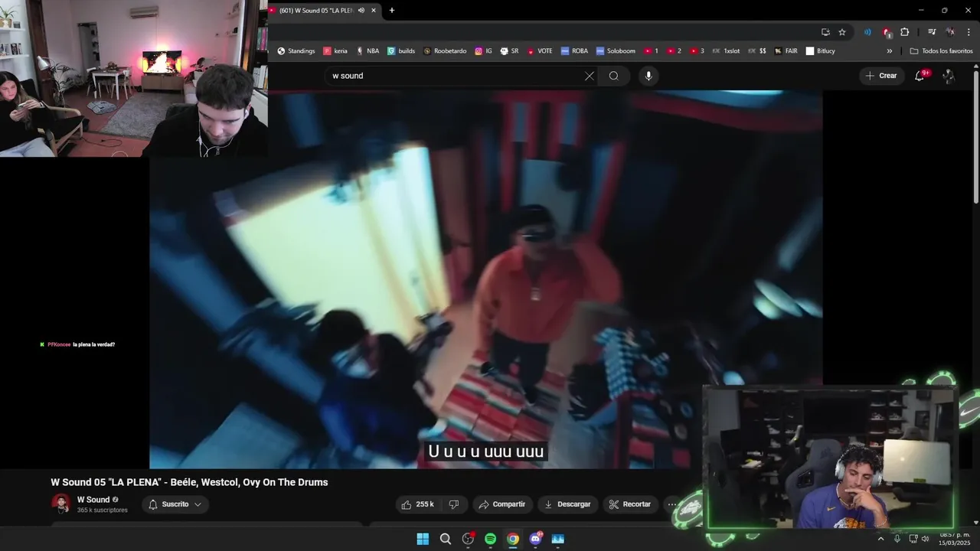
Task: Open the VOTE bookmark
Action: tap(540, 51)
